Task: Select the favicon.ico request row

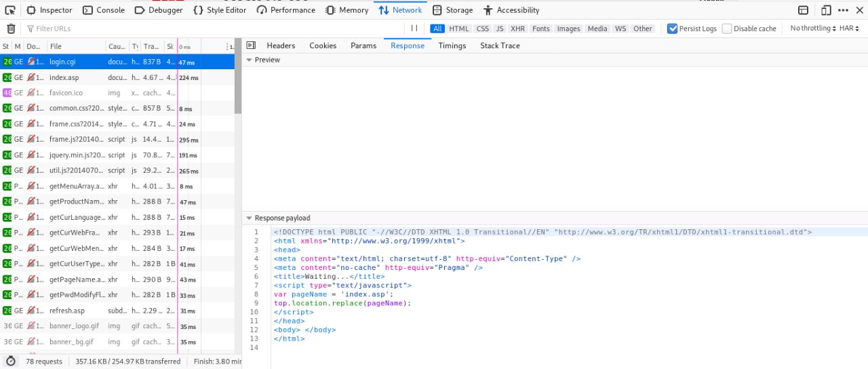Action: pos(117,93)
